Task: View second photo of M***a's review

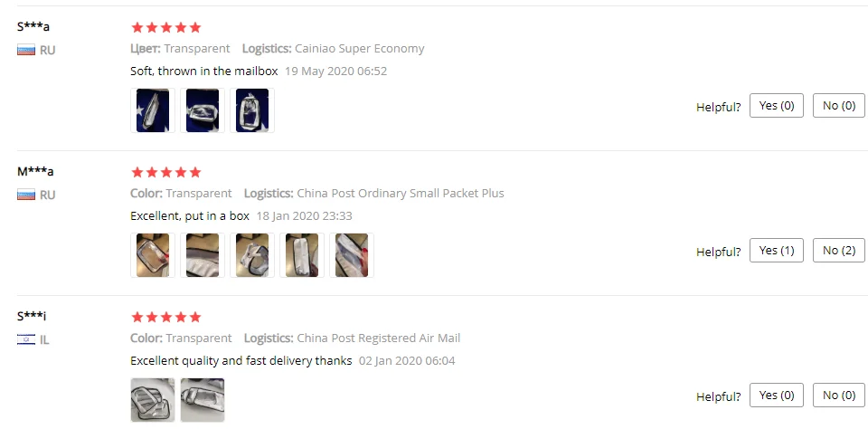Action: (203, 255)
